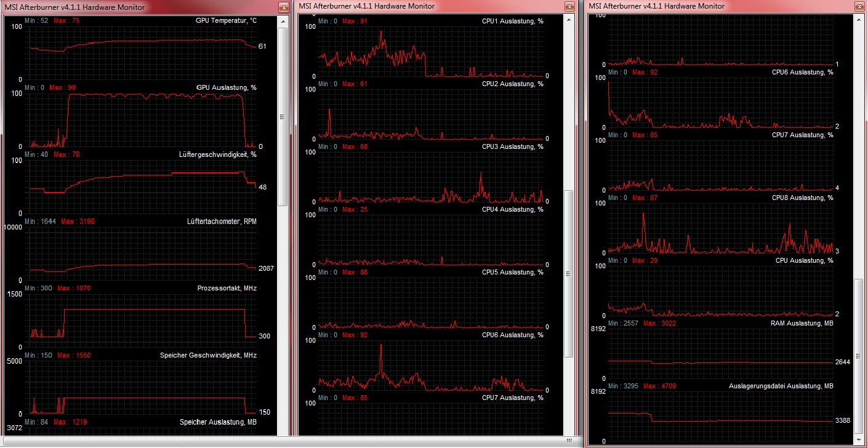Screen dimensions: 868x448
Task: Click the 'CPU4 Auslastung, %' graph label
Action: click(x=513, y=210)
